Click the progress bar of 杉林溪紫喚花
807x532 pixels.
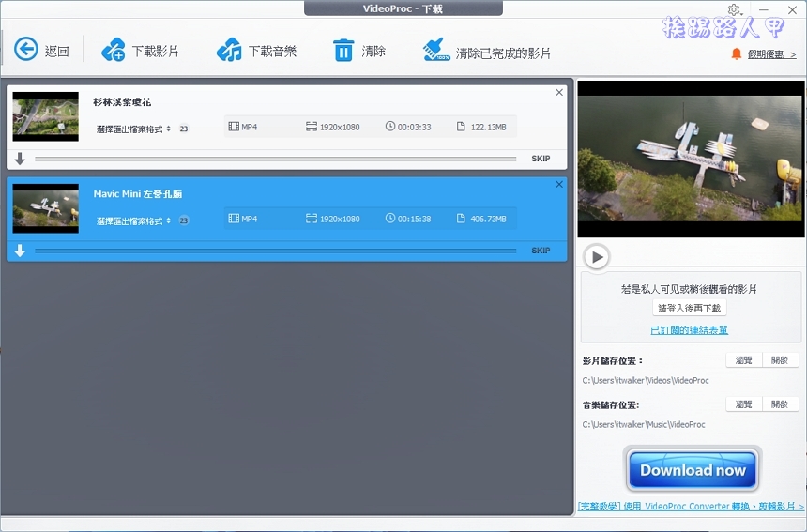click(x=275, y=159)
